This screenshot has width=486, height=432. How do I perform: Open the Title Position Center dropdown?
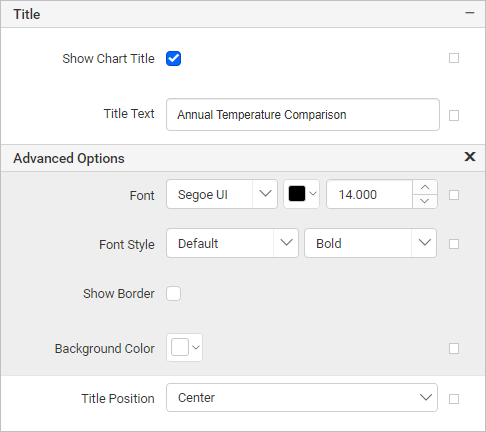click(x=302, y=397)
